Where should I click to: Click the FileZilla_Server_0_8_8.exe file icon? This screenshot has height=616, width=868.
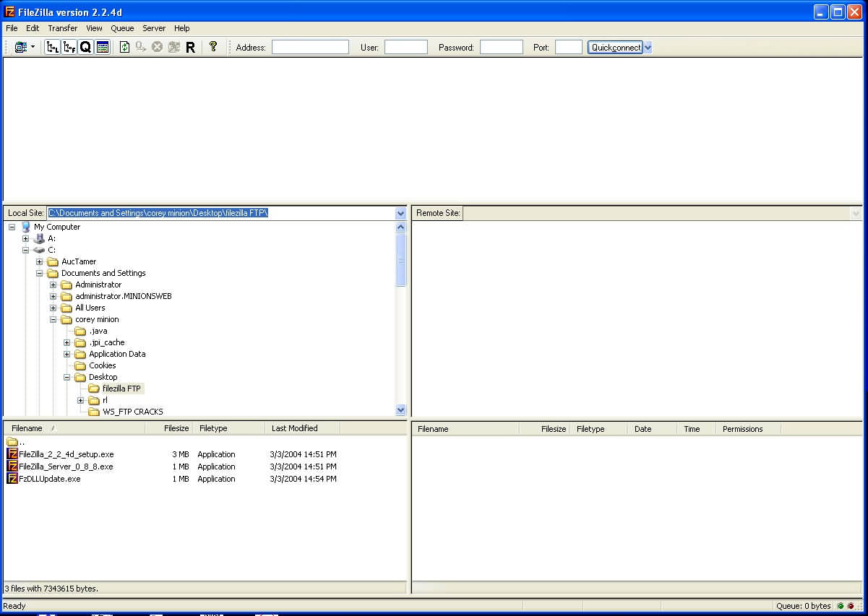click(x=12, y=467)
